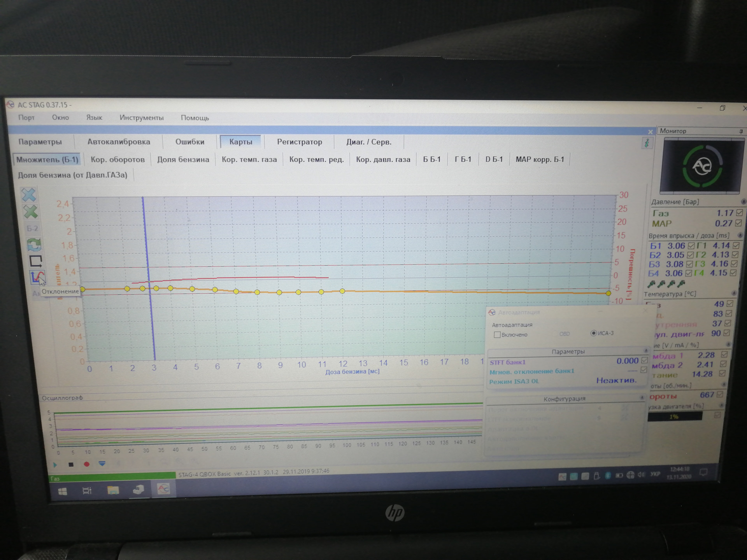The height and width of the screenshot is (560, 747).
Task: Click the green X clear-map icon
Action: (x=30, y=212)
